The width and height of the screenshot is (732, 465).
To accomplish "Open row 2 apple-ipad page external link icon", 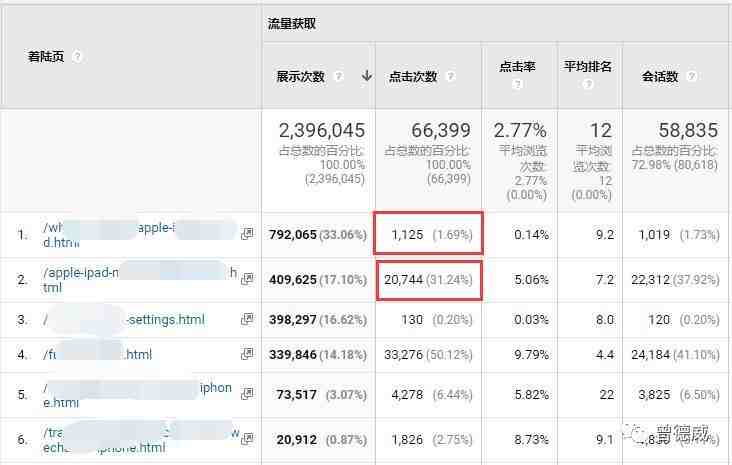I will (x=247, y=279).
